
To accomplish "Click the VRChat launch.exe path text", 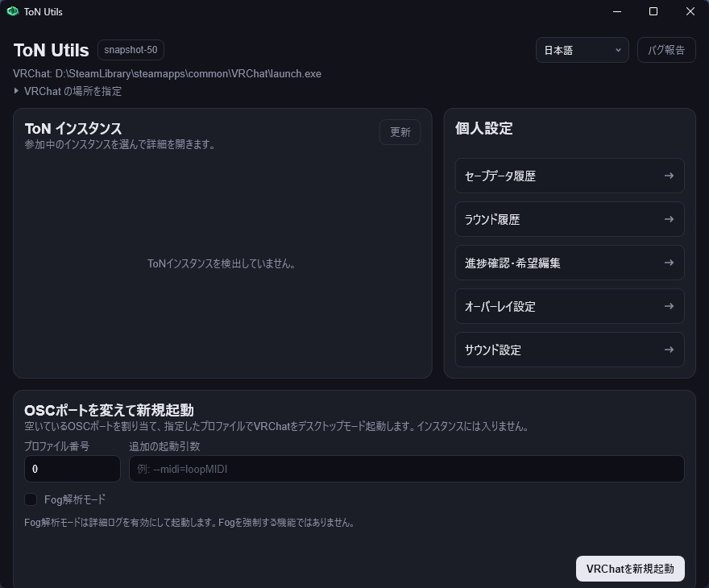I will pyautogui.click(x=168, y=73).
